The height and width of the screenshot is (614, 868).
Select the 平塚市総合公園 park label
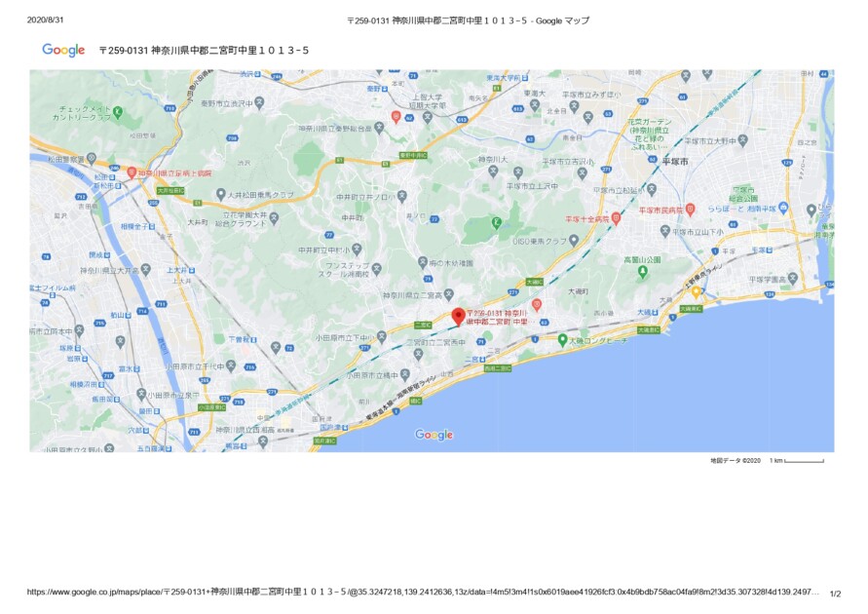click(743, 194)
